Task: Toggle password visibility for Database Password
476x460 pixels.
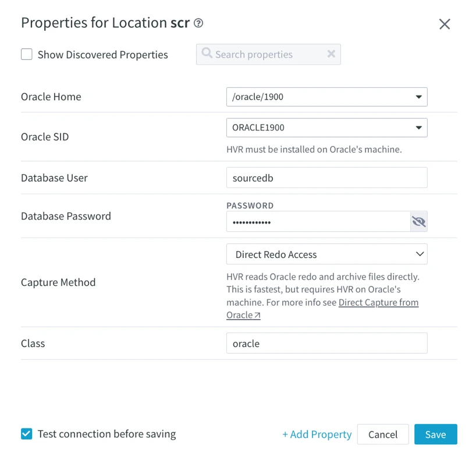Action: coord(418,221)
